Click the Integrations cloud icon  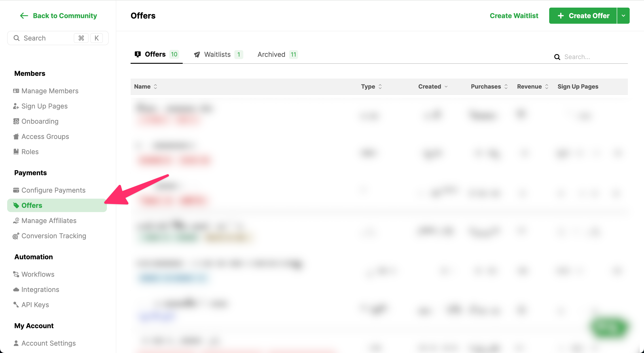[x=16, y=289]
